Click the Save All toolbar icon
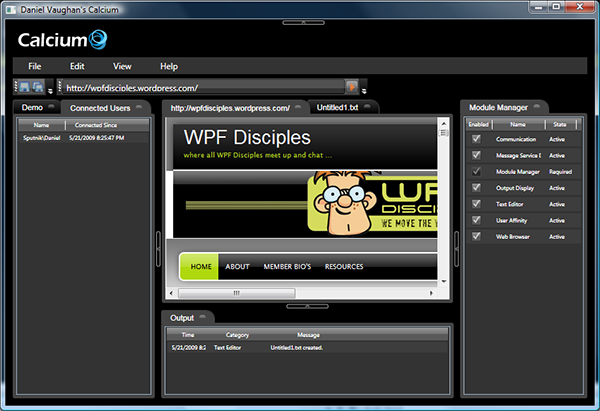 point(38,87)
